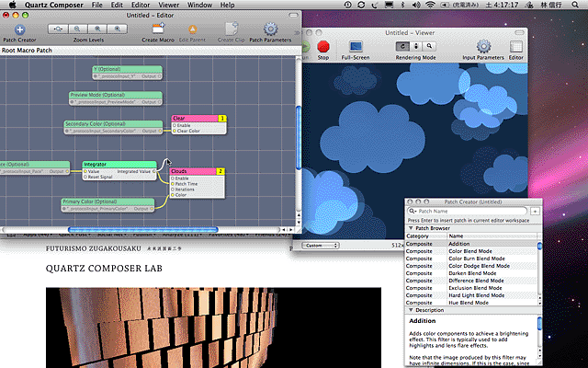Screen dimensions: 588x368
Task: Select the Color Blend Mode patch
Action: pyautogui.click(x=471, y=251)
